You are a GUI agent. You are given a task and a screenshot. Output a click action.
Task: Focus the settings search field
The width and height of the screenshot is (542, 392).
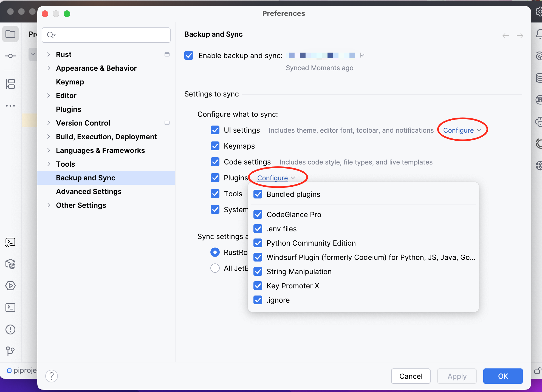(106, 35)
